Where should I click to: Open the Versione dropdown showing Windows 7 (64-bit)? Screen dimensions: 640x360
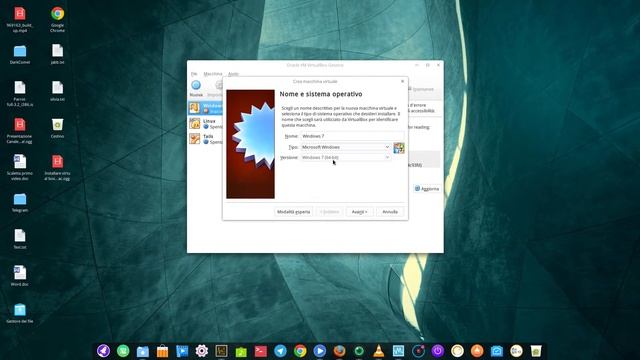pyautogui.click(x=346, y=157)
